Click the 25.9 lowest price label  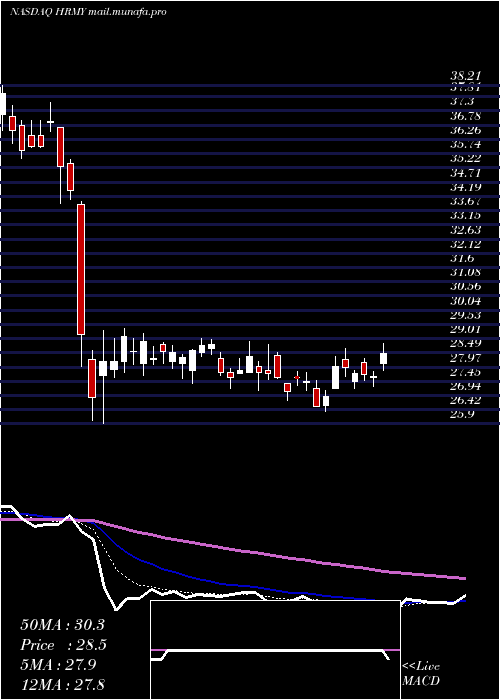[x=462, y=414]
